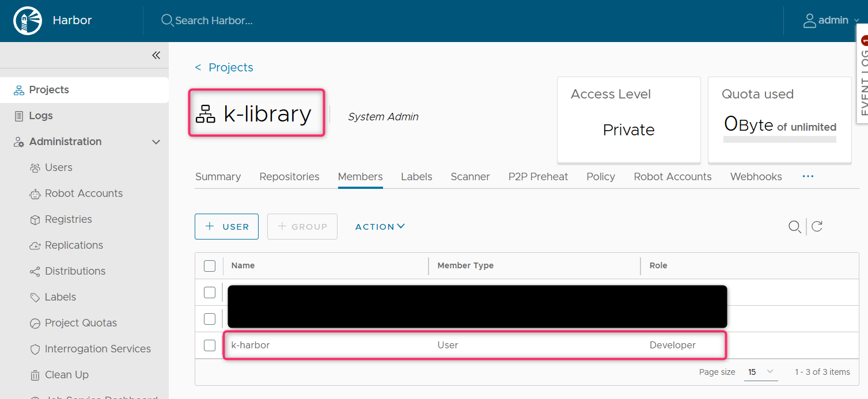Click the Replications cloud icon
This screenshot has width=868, height=399.
coord(35,245)
